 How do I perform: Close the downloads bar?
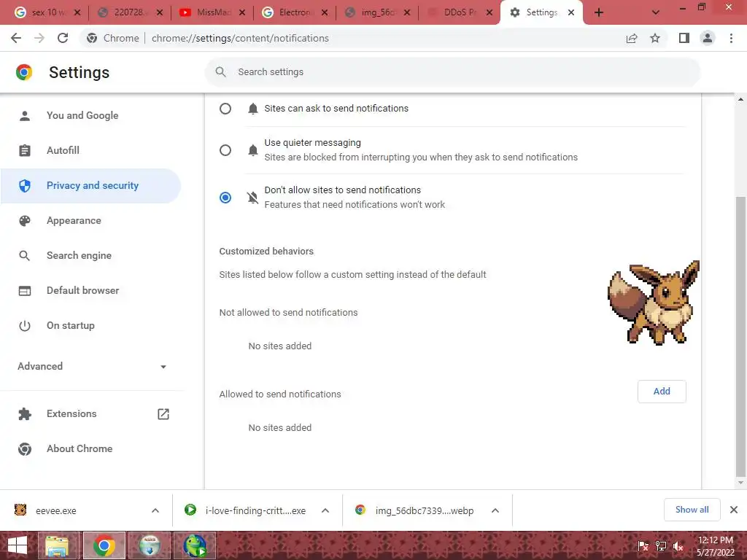(x=734, y=510)
